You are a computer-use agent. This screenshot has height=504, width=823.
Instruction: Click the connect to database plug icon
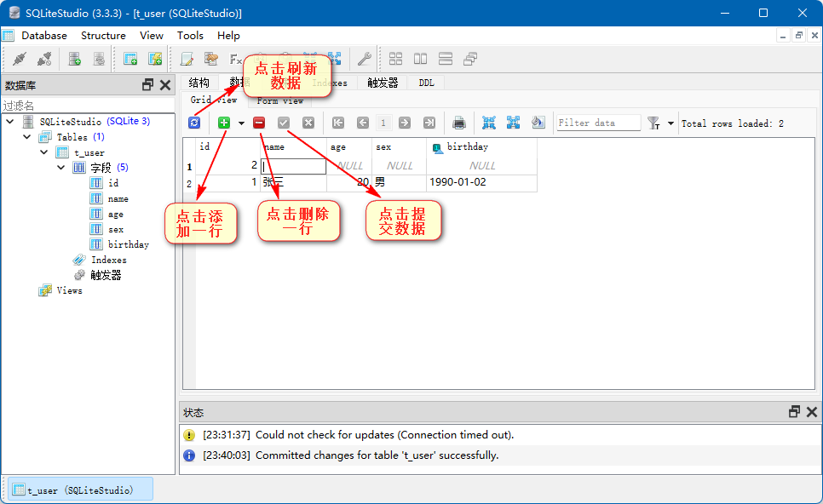click(20, 59)
